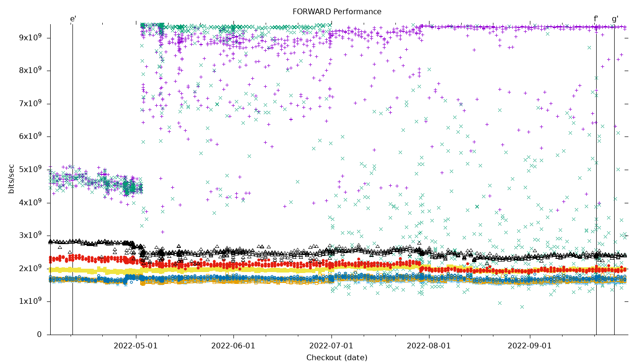
Task: Click the x-axis date '2022-05-01'
Action: point(135,346)
